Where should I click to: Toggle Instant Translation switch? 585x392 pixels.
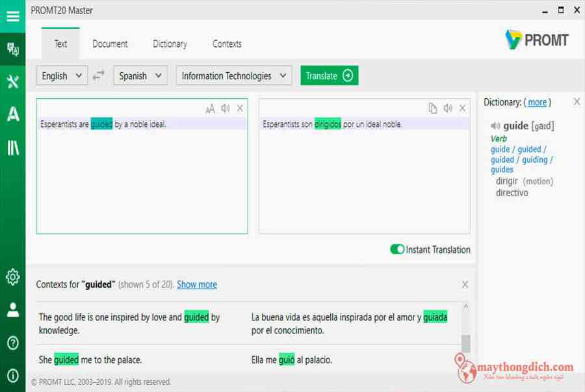pyautogui.click(x=397, y=249)
